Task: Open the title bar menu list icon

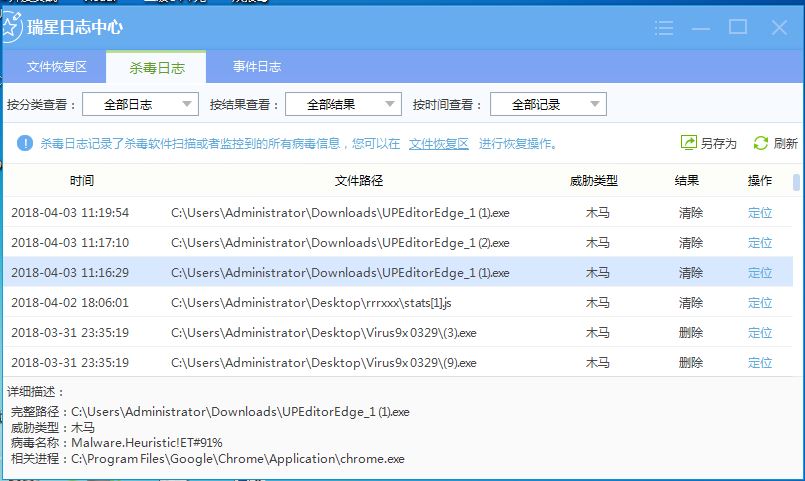Action: coord(664,28)
